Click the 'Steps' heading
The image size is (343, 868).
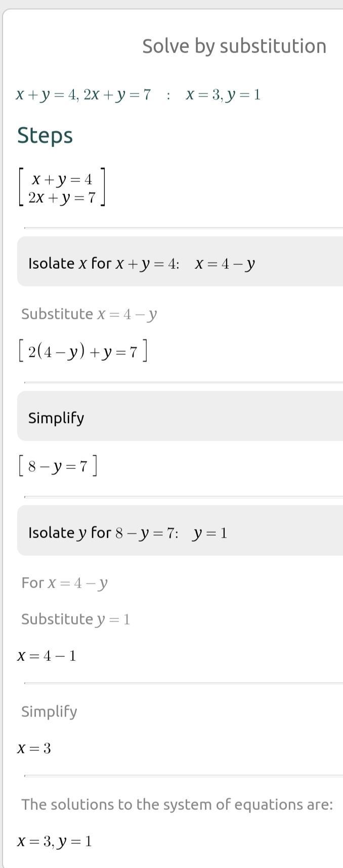[x=45, y=135]
